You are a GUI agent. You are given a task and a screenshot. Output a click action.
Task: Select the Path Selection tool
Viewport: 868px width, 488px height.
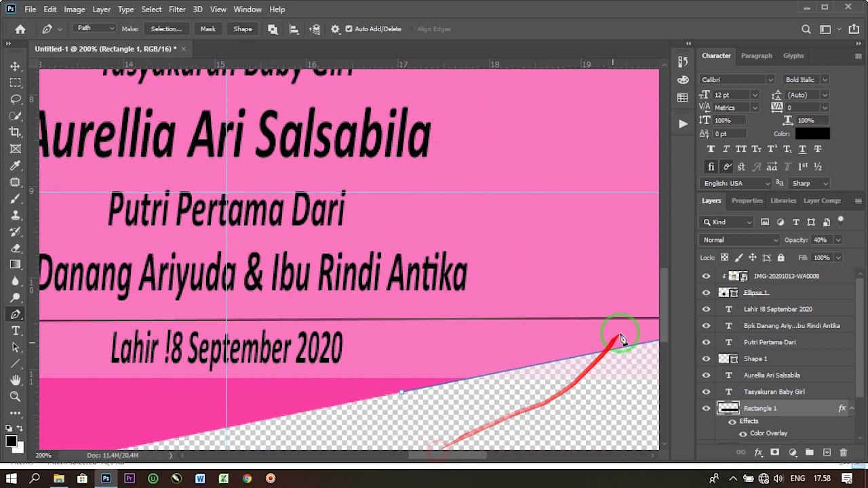point(15,347)
